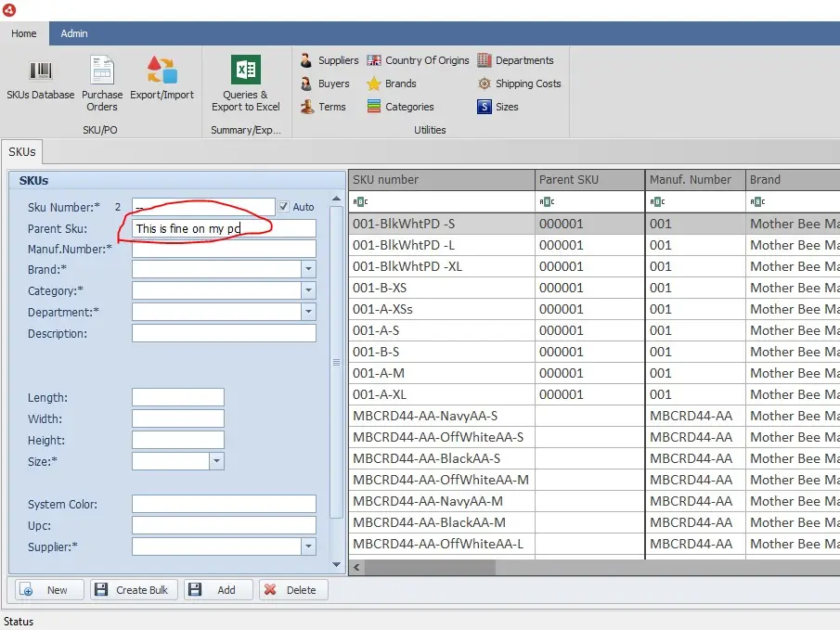This screenshot has height=630, width=840.
Task: Click the red application logo icon
Action: [x=9, y=9]
